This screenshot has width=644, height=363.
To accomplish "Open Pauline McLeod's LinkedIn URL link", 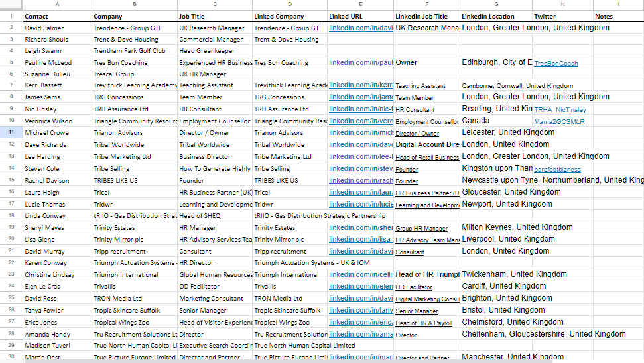I will pos(361,62).
